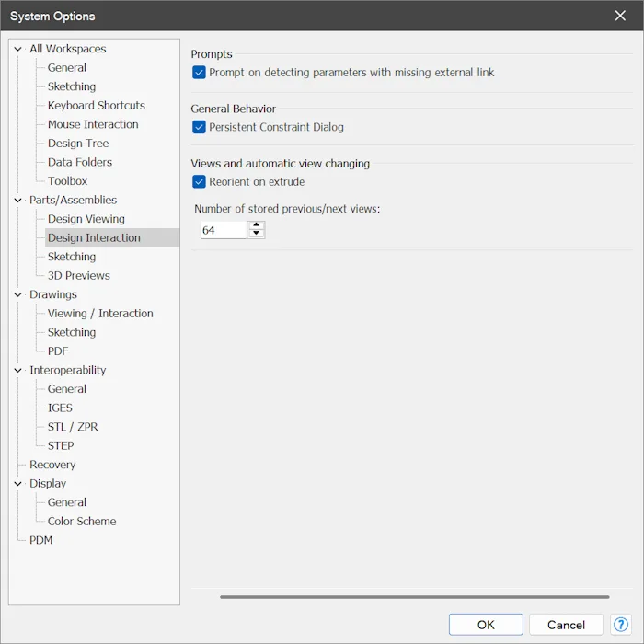Select the Drawings label

53,294
